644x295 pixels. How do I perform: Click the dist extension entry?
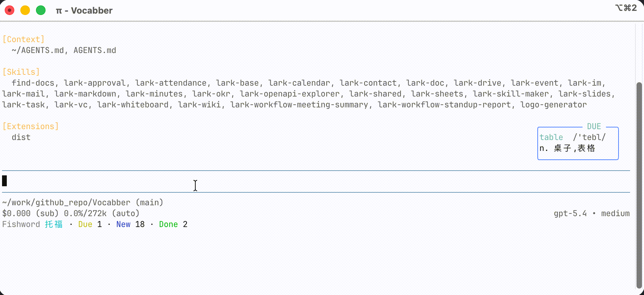tap(21, 137)
